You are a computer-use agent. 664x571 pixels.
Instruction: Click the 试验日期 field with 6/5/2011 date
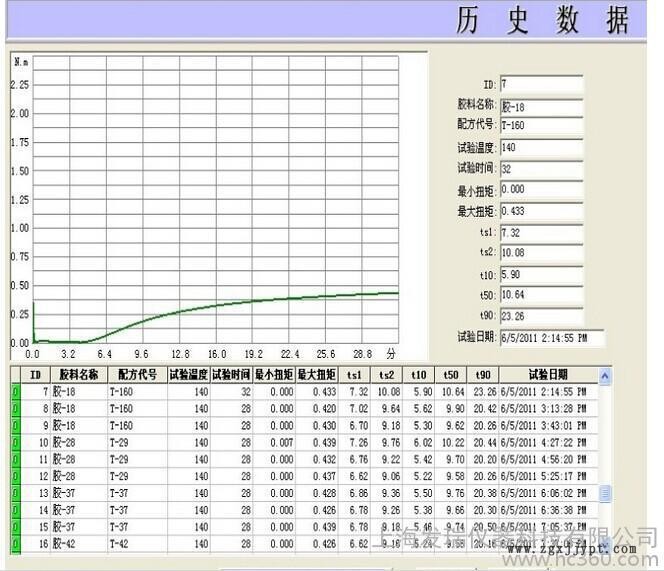tap(551, 336)
